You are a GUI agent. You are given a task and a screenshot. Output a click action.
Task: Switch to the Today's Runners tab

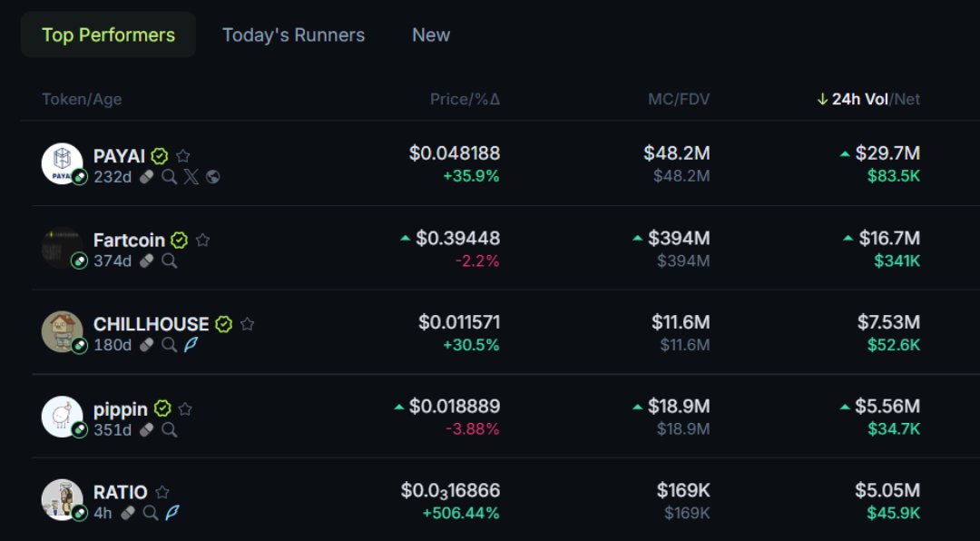coord(293,34)
